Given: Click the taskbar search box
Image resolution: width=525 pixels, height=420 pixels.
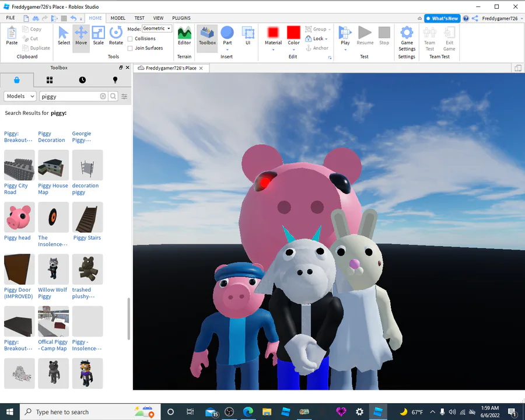Looking at the screenshot, I should point(90,412).
